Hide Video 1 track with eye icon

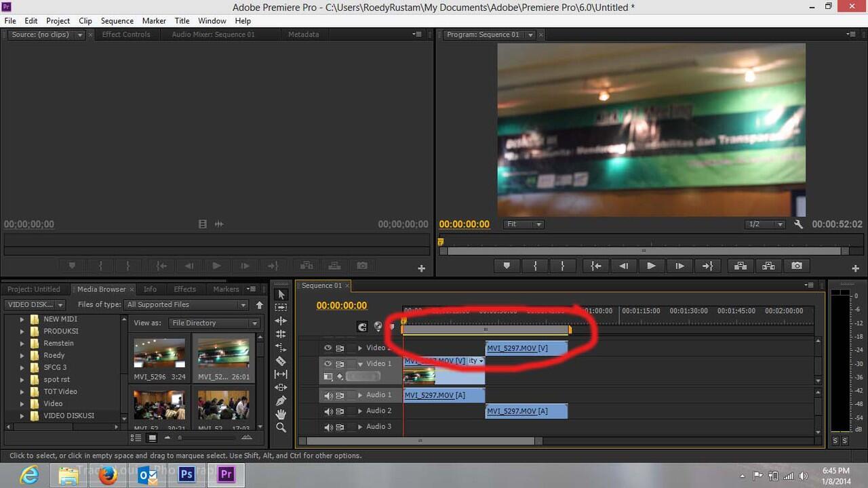pyautogui.click(x=328, y=364)
